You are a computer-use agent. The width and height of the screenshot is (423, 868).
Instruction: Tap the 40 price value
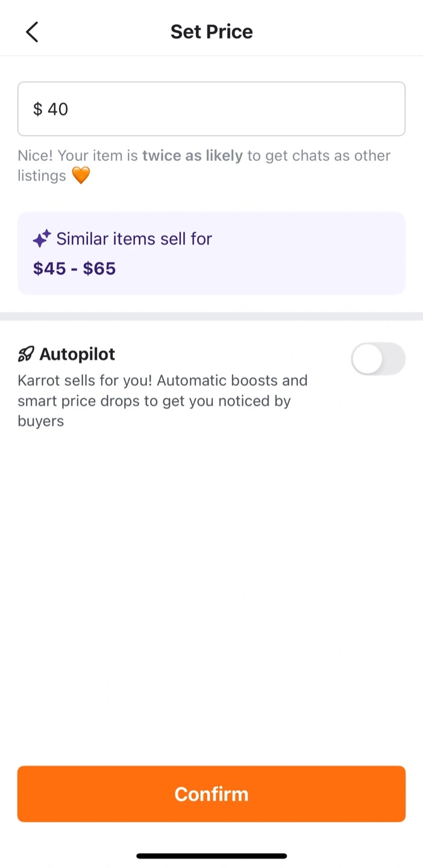click(58, 109)
